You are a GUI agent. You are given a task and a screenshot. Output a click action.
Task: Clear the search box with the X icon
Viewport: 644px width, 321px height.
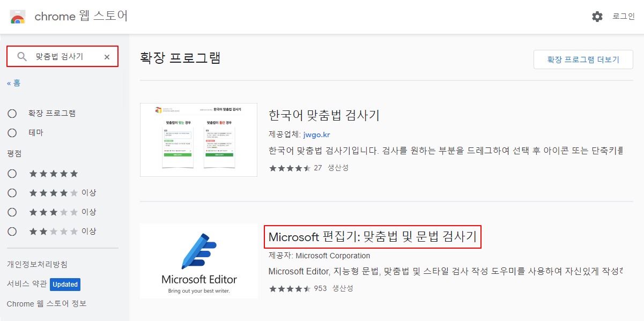click(x=107, y=57)
